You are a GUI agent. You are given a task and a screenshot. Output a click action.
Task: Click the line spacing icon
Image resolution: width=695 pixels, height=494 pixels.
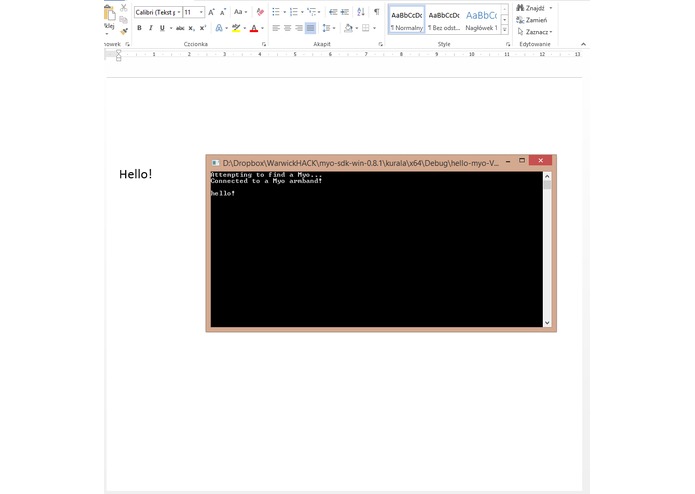point(326,28)
